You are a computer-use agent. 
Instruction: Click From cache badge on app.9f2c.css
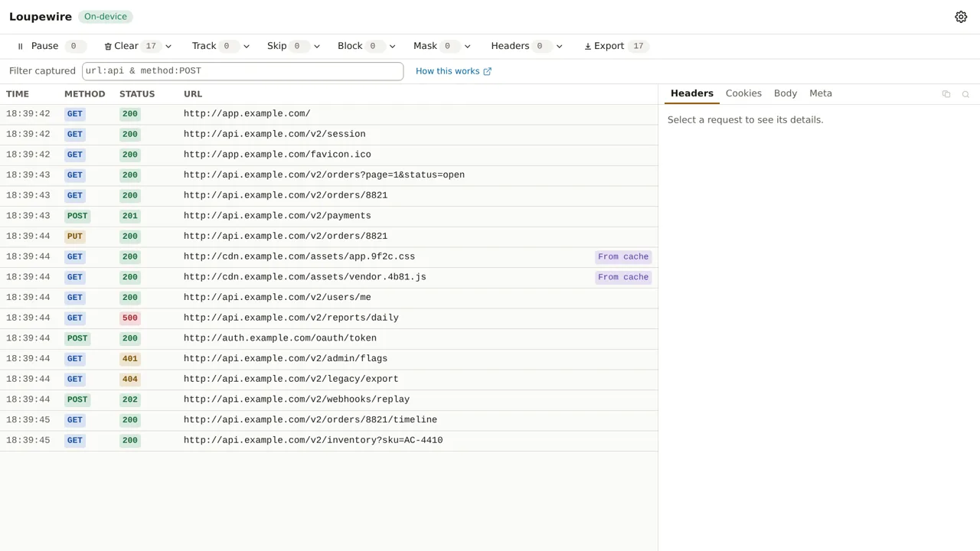[623, 257]
